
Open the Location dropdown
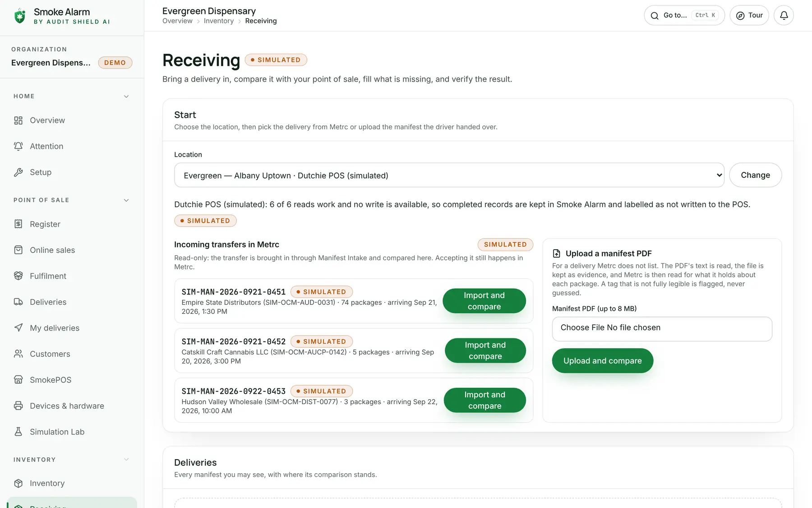449,175
